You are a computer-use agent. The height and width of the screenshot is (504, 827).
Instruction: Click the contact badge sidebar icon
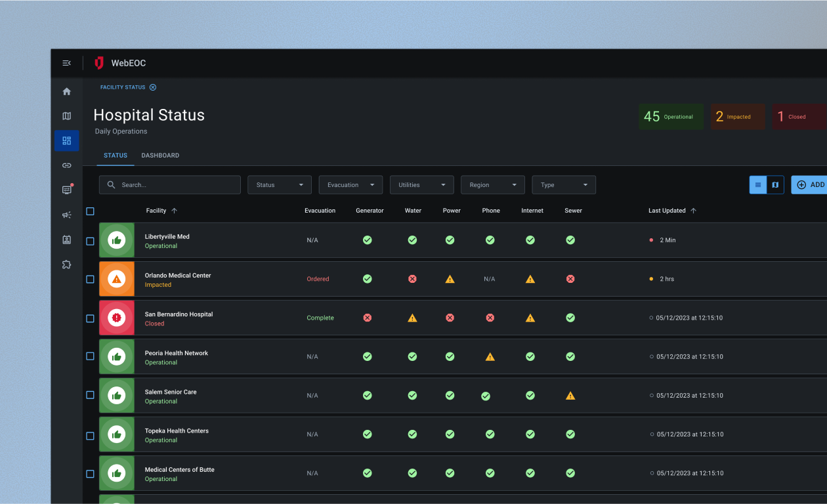pyautogui.click(x=66, y=240)
